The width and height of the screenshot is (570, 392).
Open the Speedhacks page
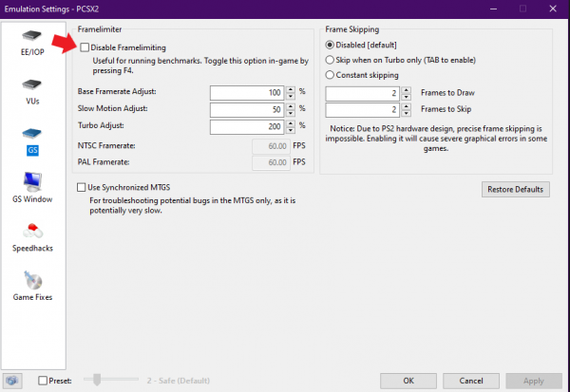coord(33,235)
